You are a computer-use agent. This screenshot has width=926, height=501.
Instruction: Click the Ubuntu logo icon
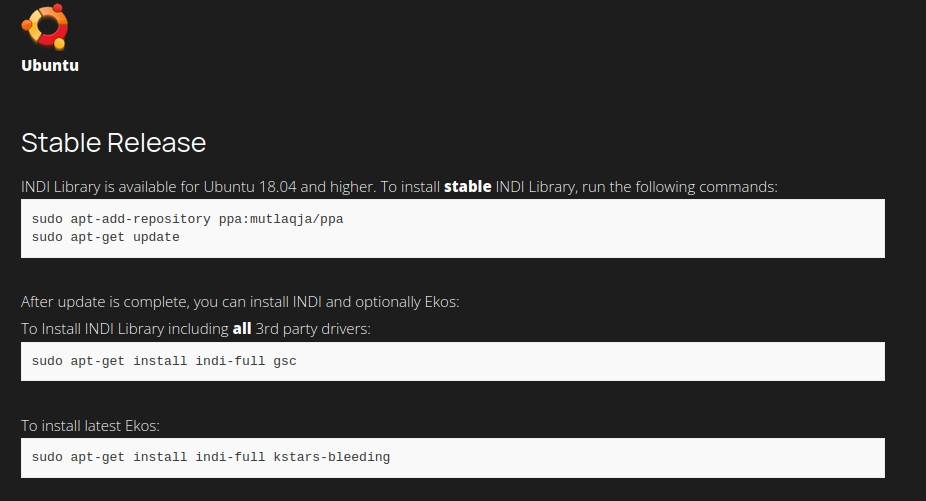pos(45,26)
